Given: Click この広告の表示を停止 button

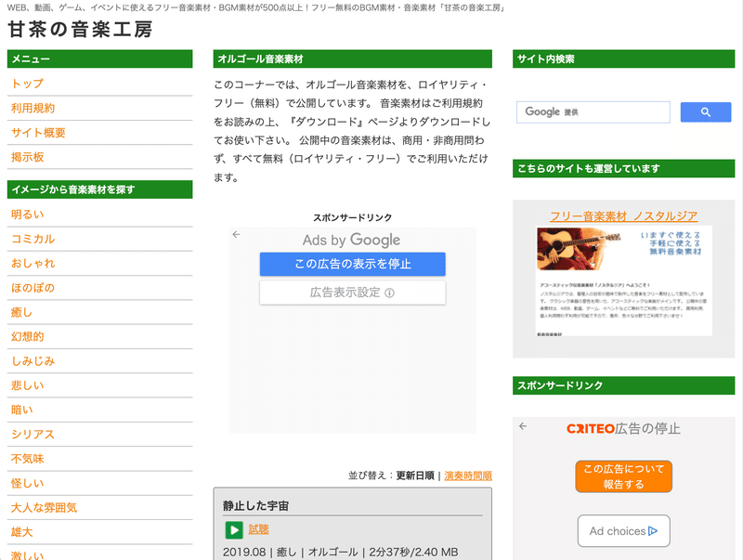Looking at the screenshot, I should 353,264.
